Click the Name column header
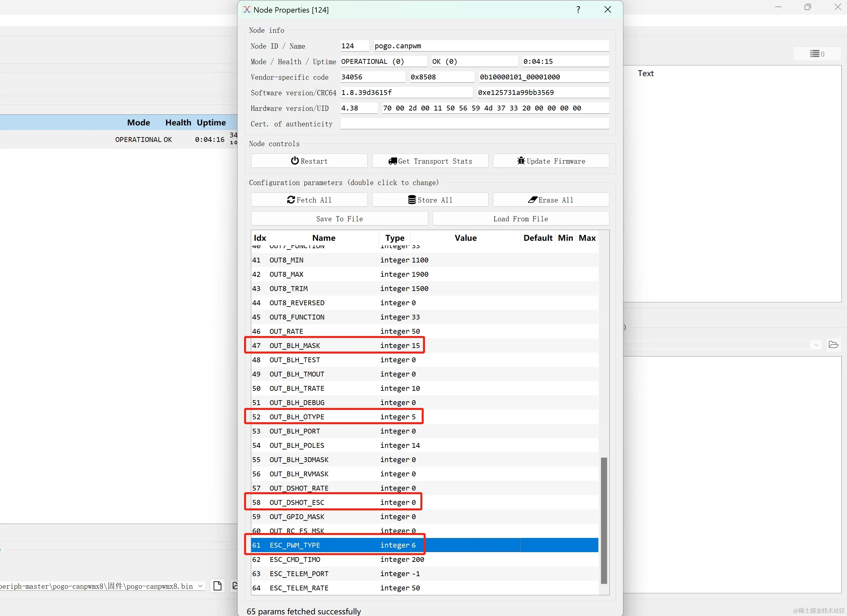This screenshot has width=847, height=616. coord(324,238)
